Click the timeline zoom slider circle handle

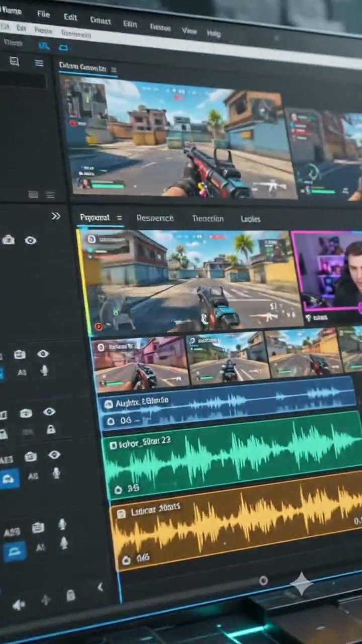(263, 581)
